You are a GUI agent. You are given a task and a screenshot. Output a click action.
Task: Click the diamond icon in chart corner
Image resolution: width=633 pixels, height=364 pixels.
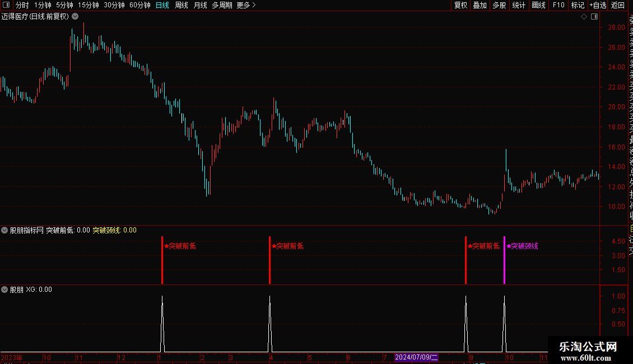point(584,17)
